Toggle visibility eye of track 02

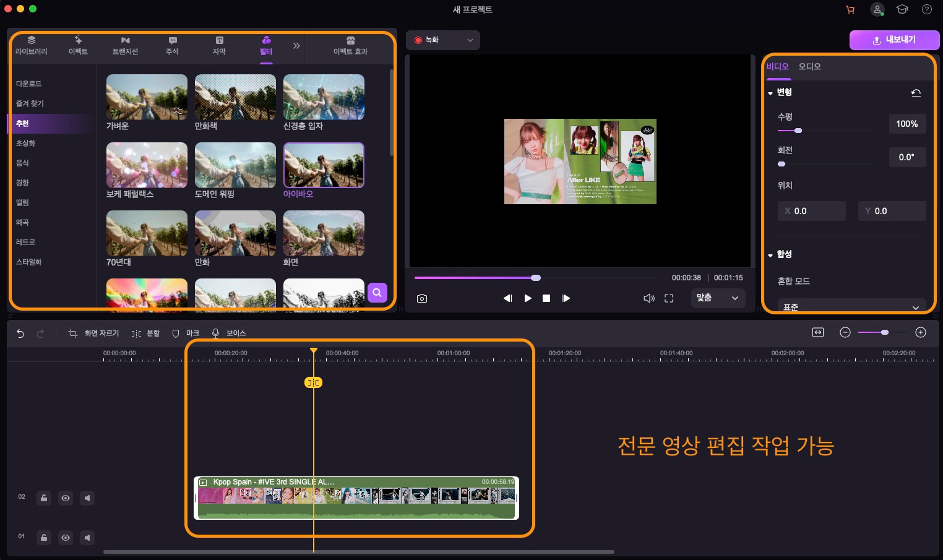(66, 498)
